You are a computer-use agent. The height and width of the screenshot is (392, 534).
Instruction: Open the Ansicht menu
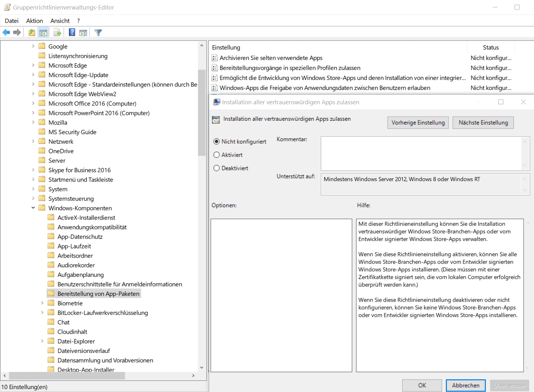60,21
